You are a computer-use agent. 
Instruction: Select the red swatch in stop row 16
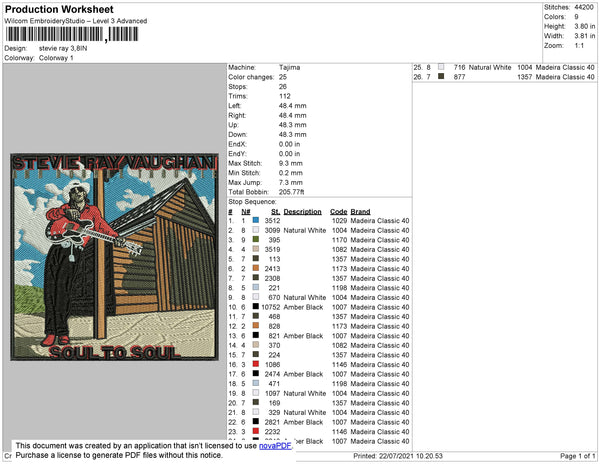256,364
